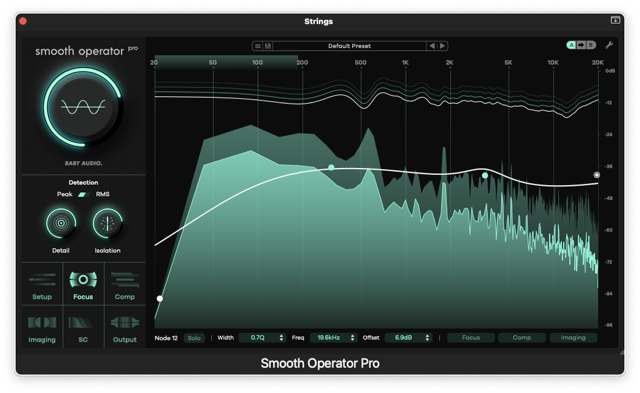Toggle Solo for Node 12
640x393 pixels.
tap(194, 338)
